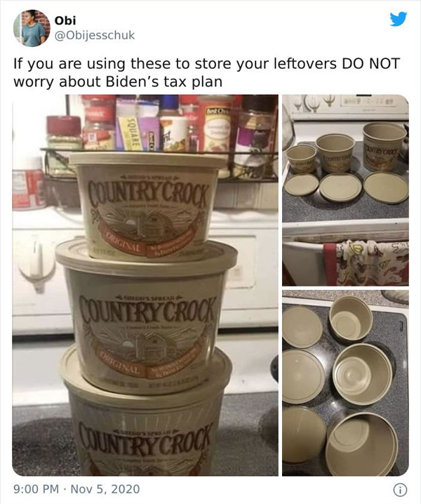Image resolution: width=421 pixels, height=504 pixels.
Task: Click the top Country Crock tub in stack
Action: (x=148, y=206)
